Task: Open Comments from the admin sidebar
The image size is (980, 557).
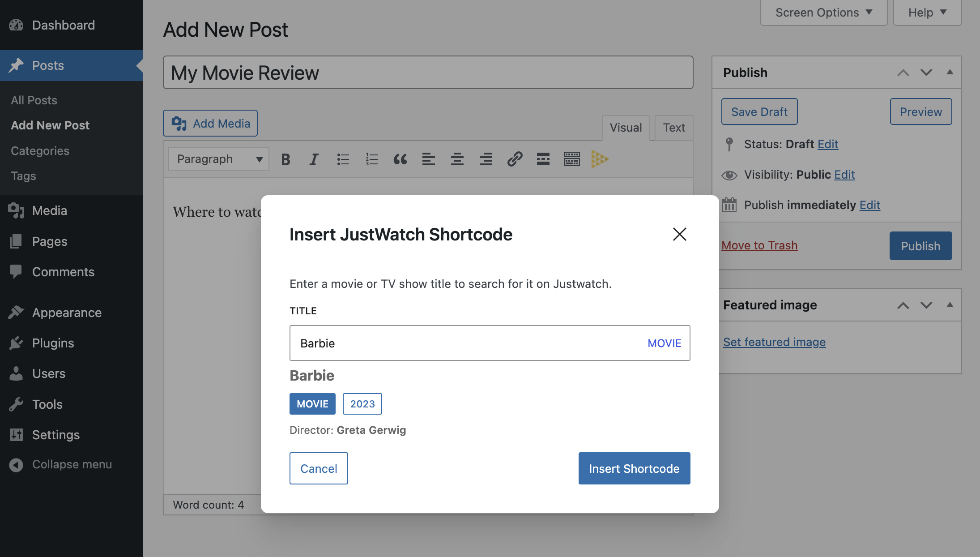Action: click(63, 272)
